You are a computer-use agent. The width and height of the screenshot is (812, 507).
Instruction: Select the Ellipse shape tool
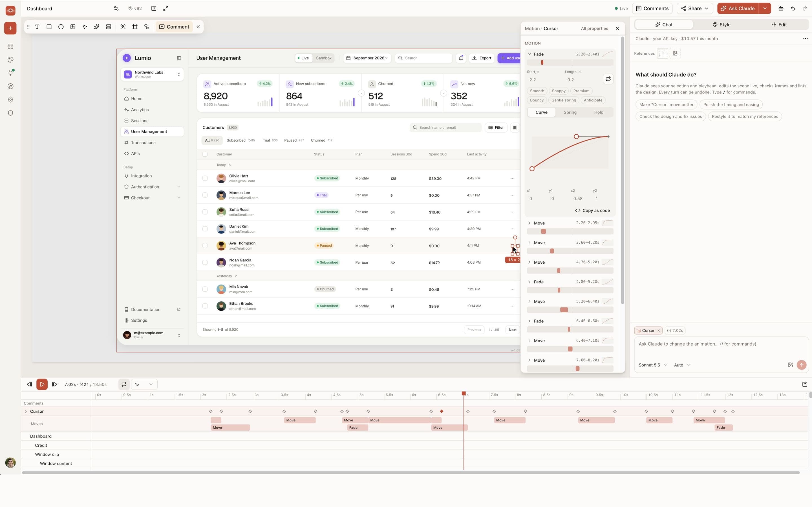61,27
